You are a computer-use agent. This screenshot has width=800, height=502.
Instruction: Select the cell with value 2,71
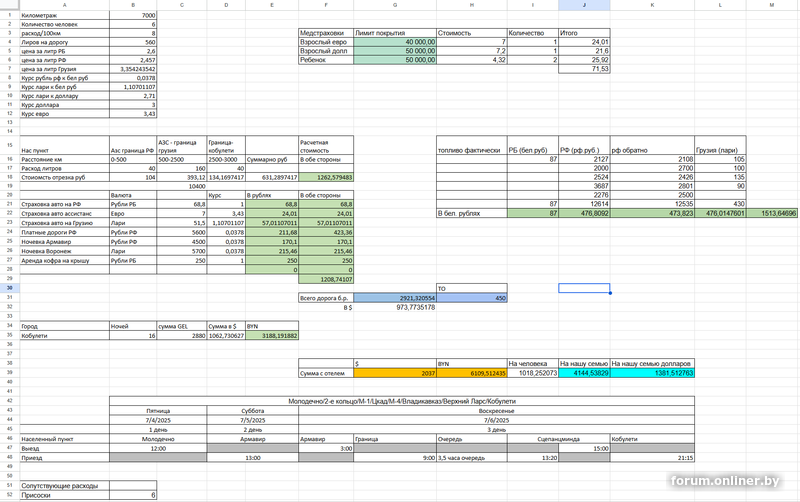(x=133, y=96)
